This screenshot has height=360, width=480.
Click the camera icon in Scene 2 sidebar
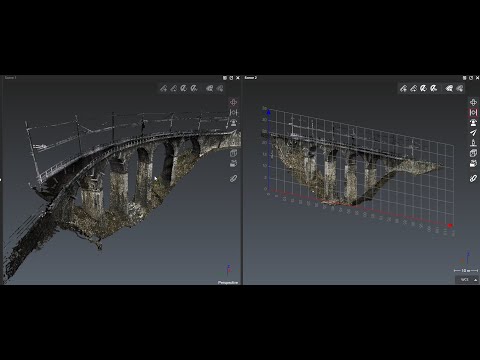pos(473,164)
